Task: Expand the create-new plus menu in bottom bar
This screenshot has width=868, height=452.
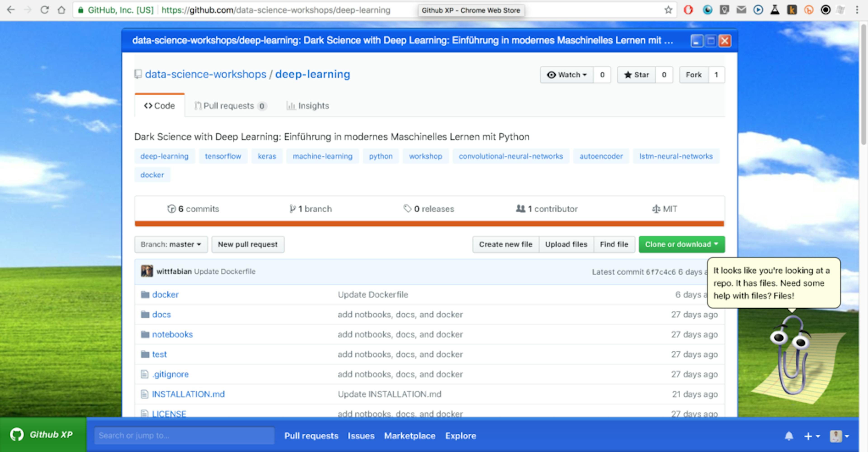Action: (x=811, y=435)
